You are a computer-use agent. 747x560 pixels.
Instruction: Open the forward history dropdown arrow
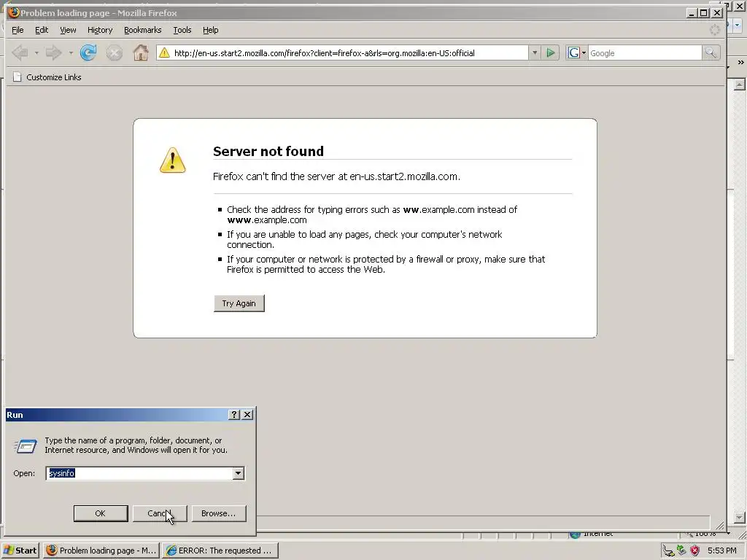tap(71, 52)
